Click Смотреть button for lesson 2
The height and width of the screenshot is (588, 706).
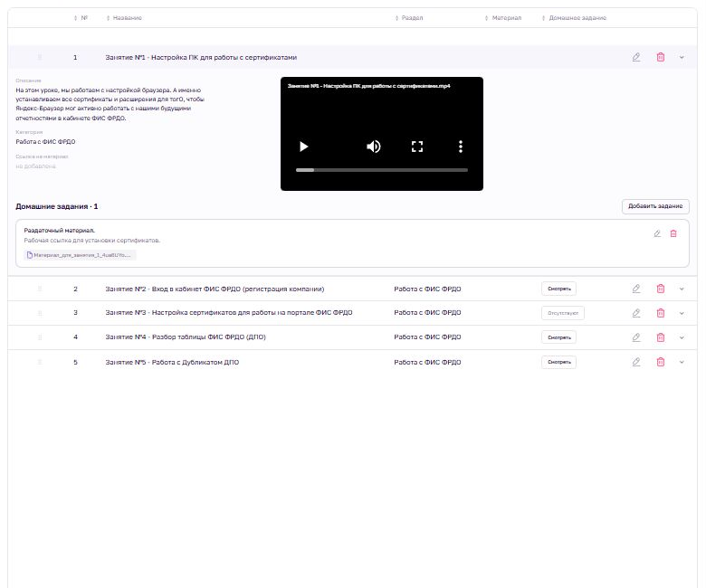click(558, 289)
